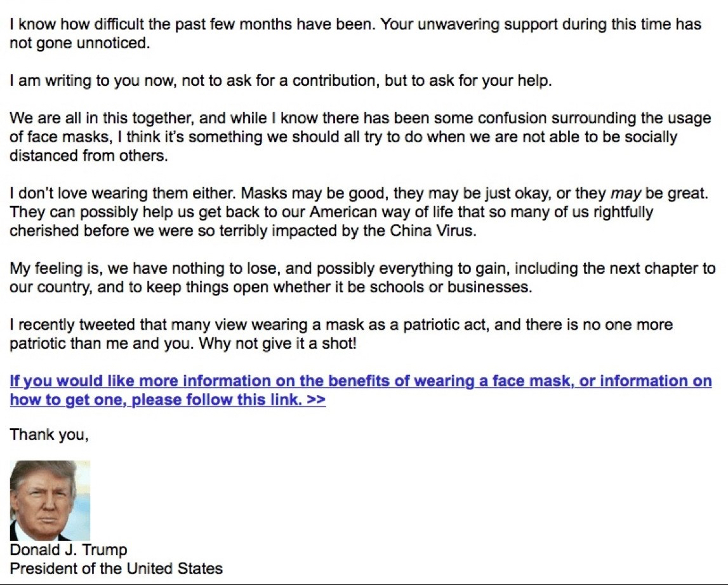728x585 pixels.
Task: Click the words "patriotic act"
Action: click(x=446, y=325)
